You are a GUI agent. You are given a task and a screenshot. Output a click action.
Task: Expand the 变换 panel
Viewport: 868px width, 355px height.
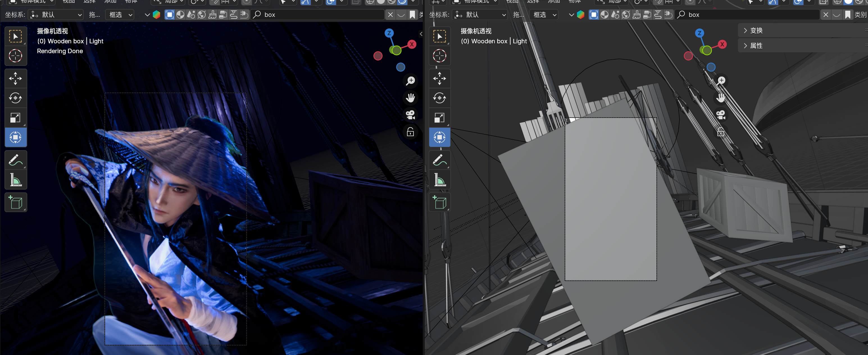tap(803, 30)
